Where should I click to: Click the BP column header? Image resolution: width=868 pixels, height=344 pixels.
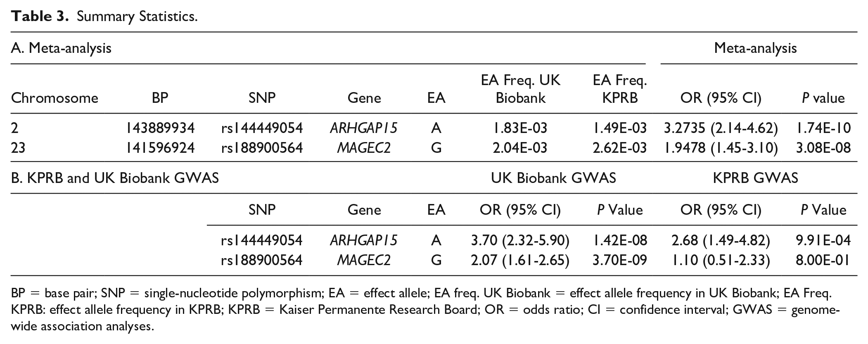tap(160, 98)
